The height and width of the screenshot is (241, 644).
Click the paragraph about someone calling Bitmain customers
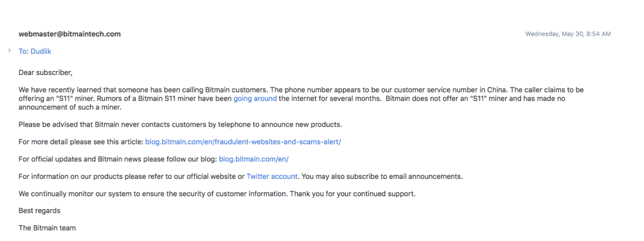tap(301, 98)
